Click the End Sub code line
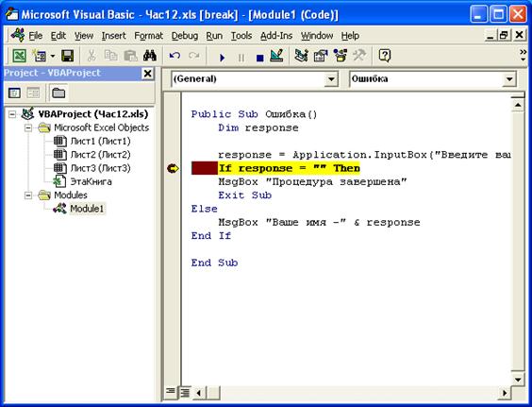 (x=214, y=263)
